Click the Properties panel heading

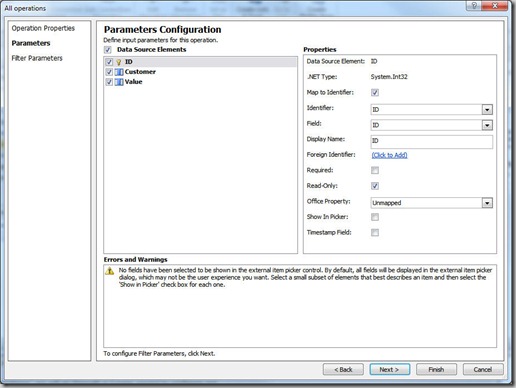[x=320, y=50]
